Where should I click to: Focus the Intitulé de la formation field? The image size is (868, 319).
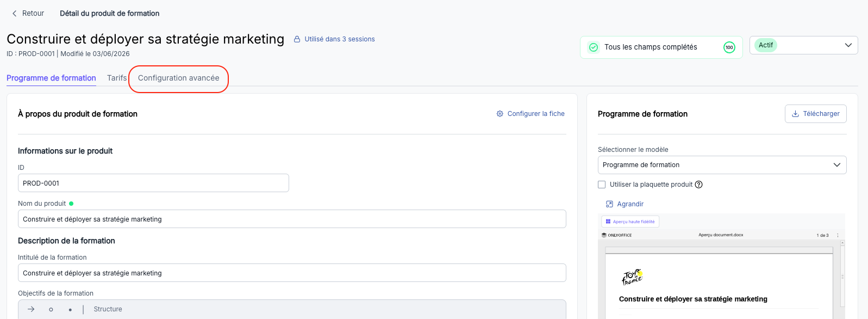pyautogui.click(x=292, y=273)
